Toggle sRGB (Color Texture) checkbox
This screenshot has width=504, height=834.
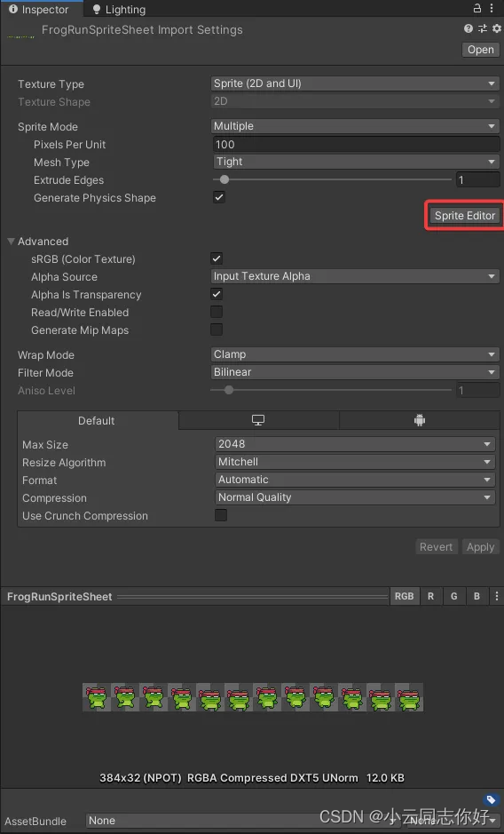click(217, 258)
